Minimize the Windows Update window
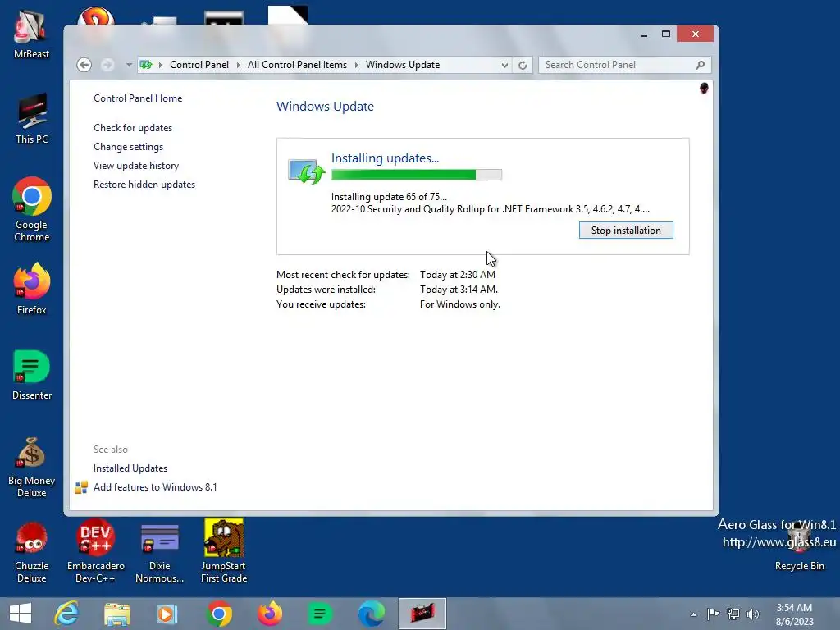This screenshot has height=630, width=840. 644,34
